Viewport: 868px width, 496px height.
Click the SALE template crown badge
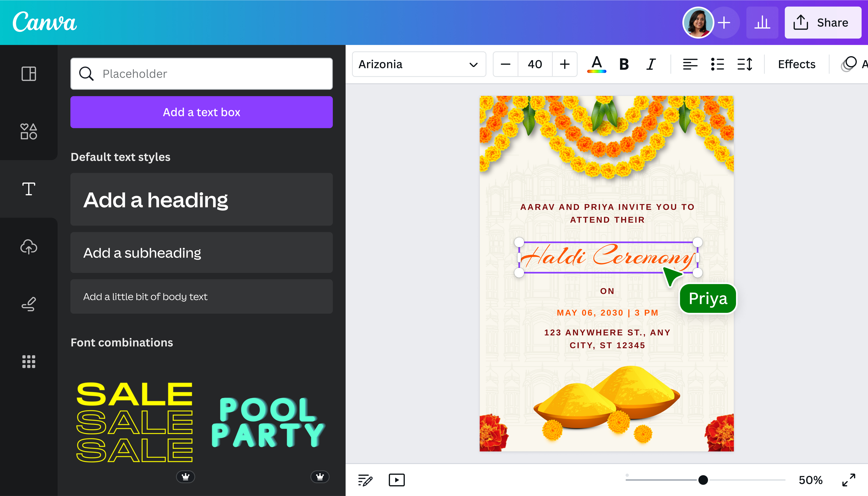(x=185, y=477)
